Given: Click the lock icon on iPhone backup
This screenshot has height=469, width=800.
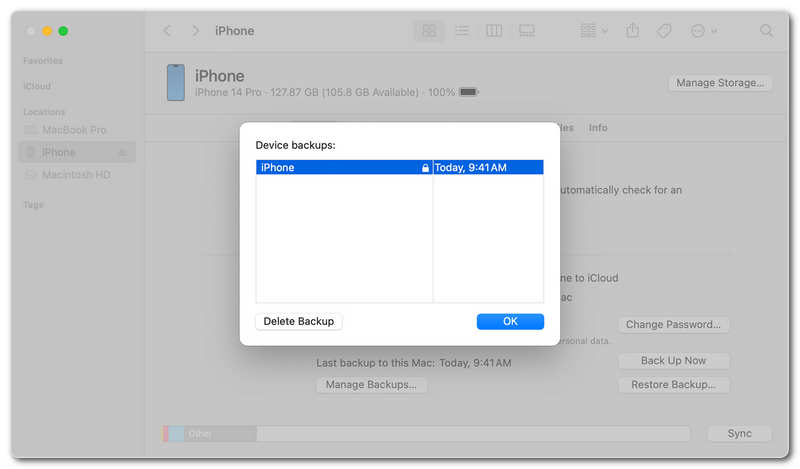Looking at the screenshot, I should pos(425,167).
